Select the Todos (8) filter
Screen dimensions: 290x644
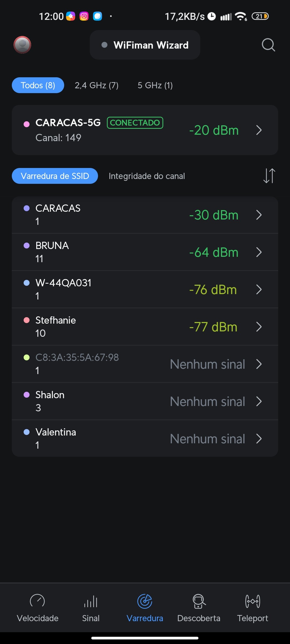click(38, 85)
